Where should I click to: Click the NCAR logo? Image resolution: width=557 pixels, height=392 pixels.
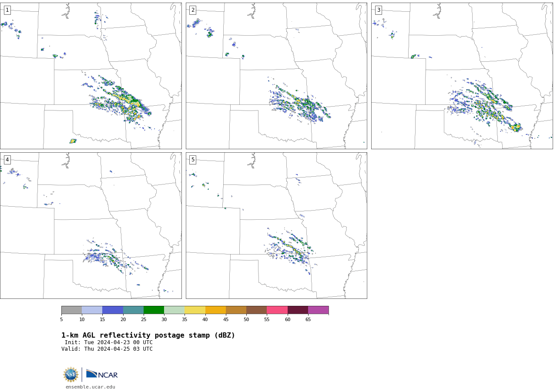102,374
